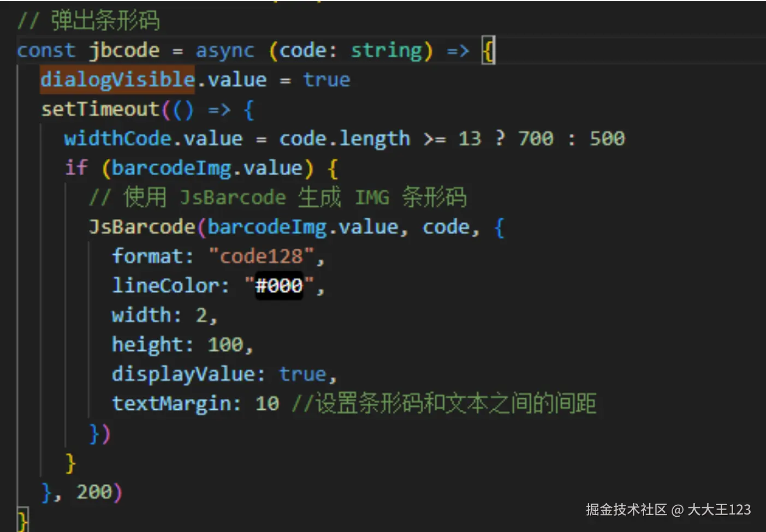Click the highlighted opening brace after the arrow
Image resolution: width=766 pixels, height=532 pixels.
coord(489,51)
